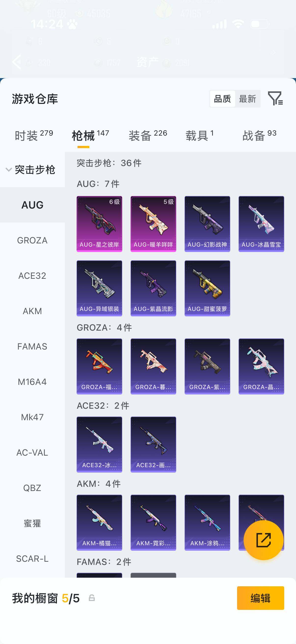Tap the 编辑 button
The height and width of the screenshot is (644, 296).
coord(260,598)
